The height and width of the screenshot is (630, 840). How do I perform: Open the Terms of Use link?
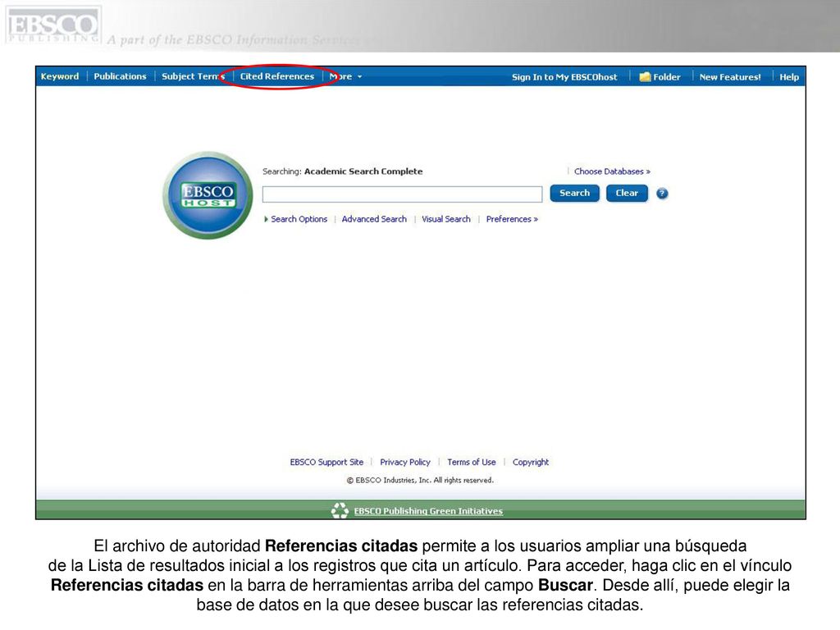point(472,462)
